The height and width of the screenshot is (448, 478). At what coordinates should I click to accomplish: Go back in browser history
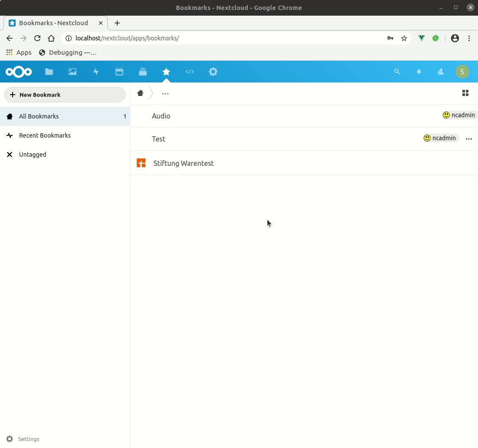click(x=10, y=38)
